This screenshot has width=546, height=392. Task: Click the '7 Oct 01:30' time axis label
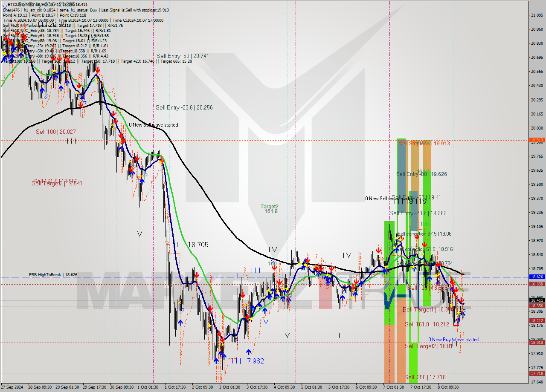(x=394, y=387)
